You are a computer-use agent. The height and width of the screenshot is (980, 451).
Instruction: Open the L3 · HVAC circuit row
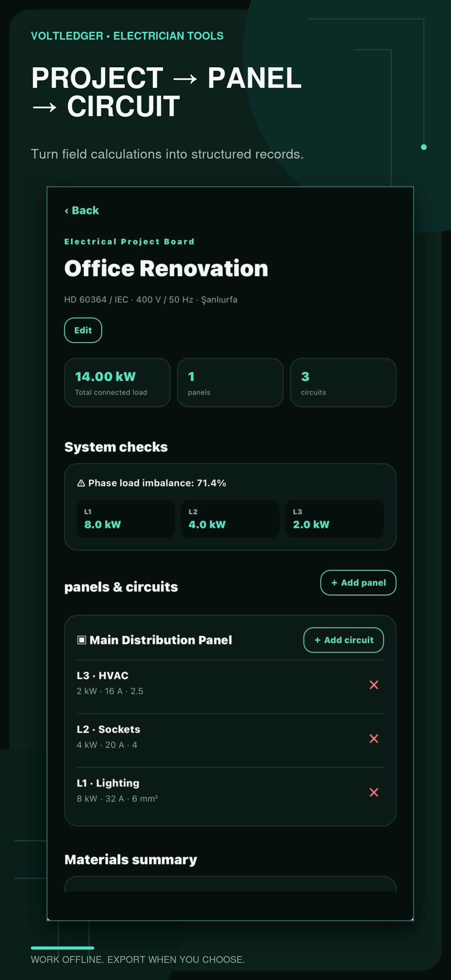click(230, 686)
